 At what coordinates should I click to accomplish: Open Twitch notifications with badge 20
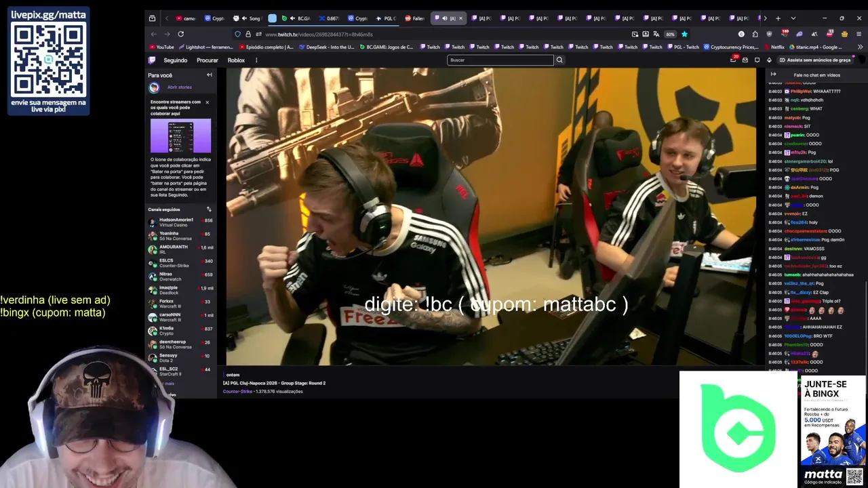click(x=733, y=60)
